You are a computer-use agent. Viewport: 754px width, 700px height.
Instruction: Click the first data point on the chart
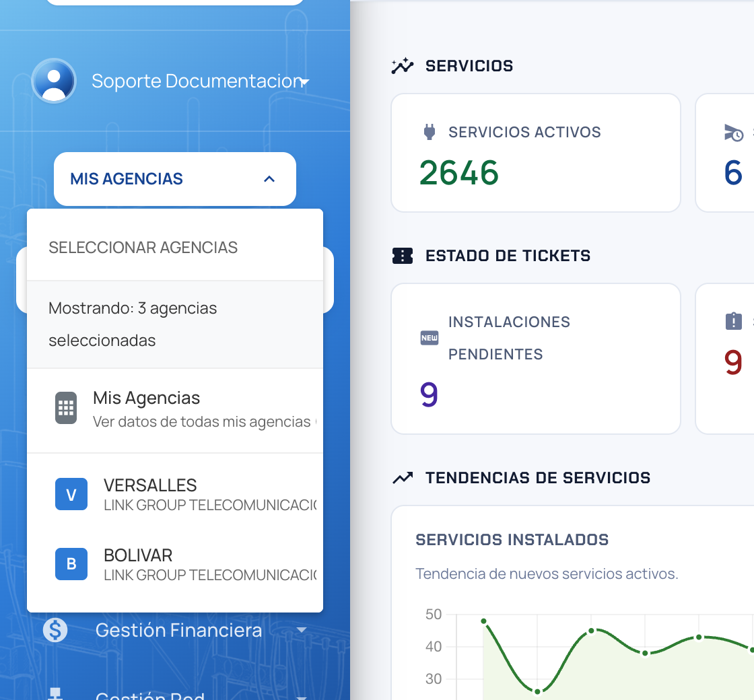484,621
